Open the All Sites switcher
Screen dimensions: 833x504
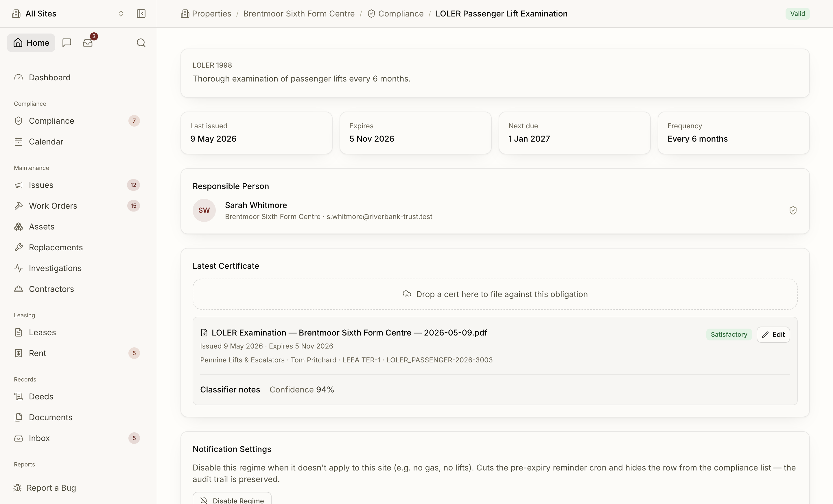[68, 14]
